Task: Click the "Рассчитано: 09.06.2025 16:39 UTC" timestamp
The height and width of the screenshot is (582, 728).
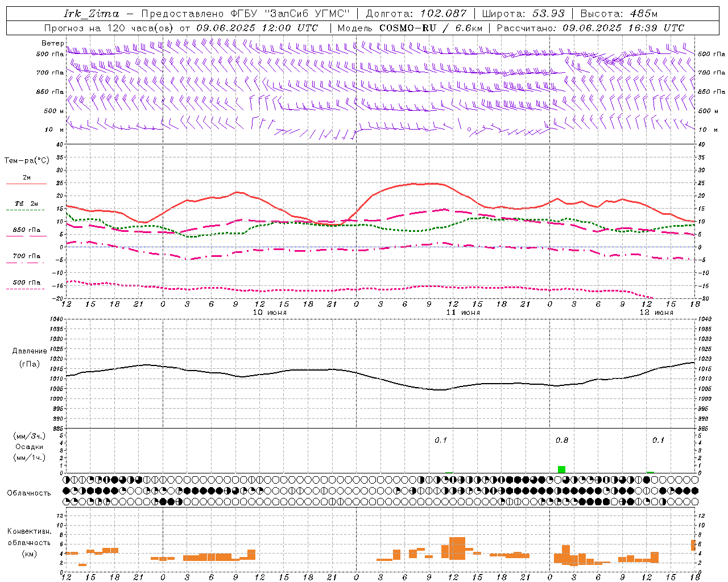Action: click(x=590, y=28)
